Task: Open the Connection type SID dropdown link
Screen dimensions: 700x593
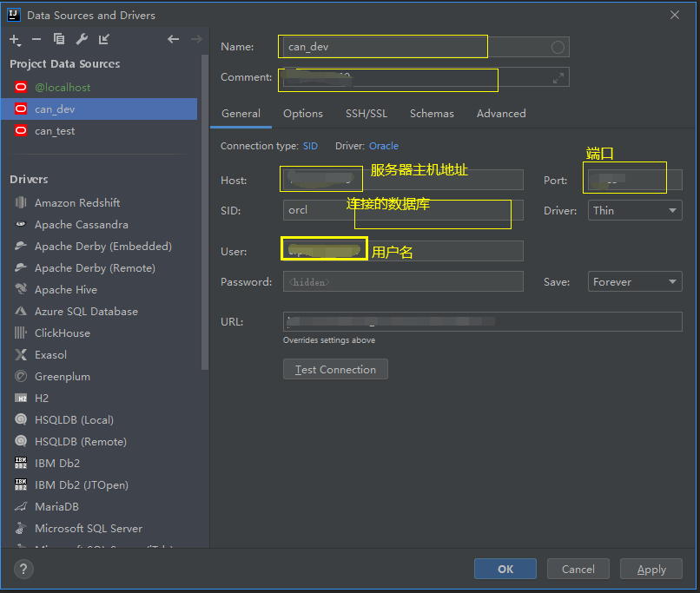Action: [x=310, y=146]
